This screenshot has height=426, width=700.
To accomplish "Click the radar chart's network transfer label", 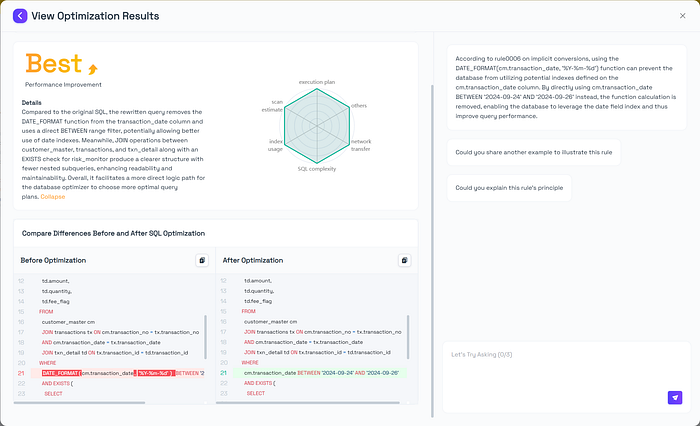I will point(361,145).
